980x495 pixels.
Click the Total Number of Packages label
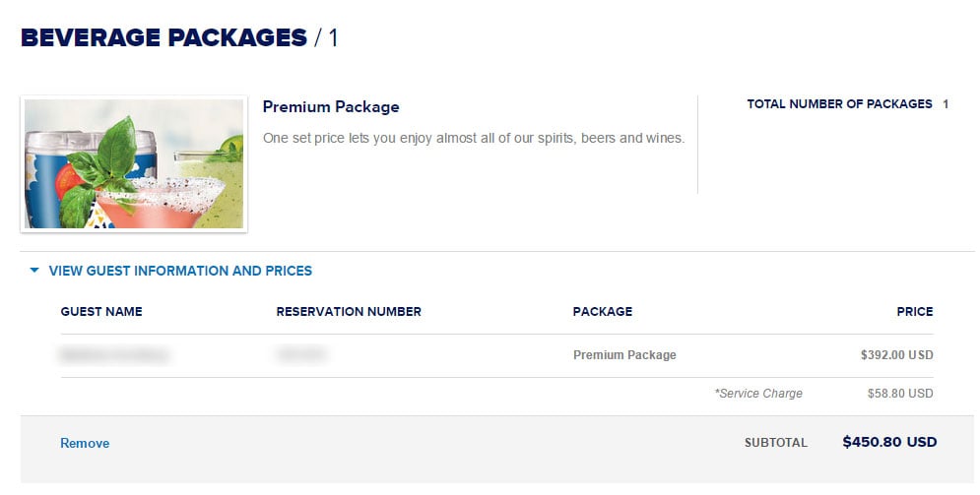[x=839, y=104]
